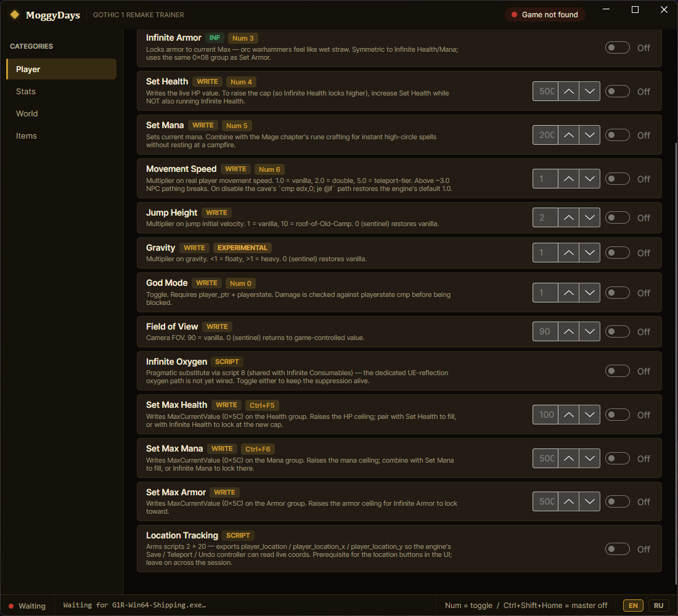Switch on Set Max Health toggle

click(617, 415)
